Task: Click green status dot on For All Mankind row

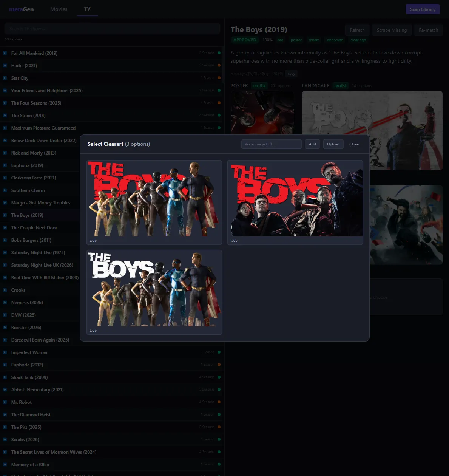Action: pyautogui.click(x=219, y=53)
